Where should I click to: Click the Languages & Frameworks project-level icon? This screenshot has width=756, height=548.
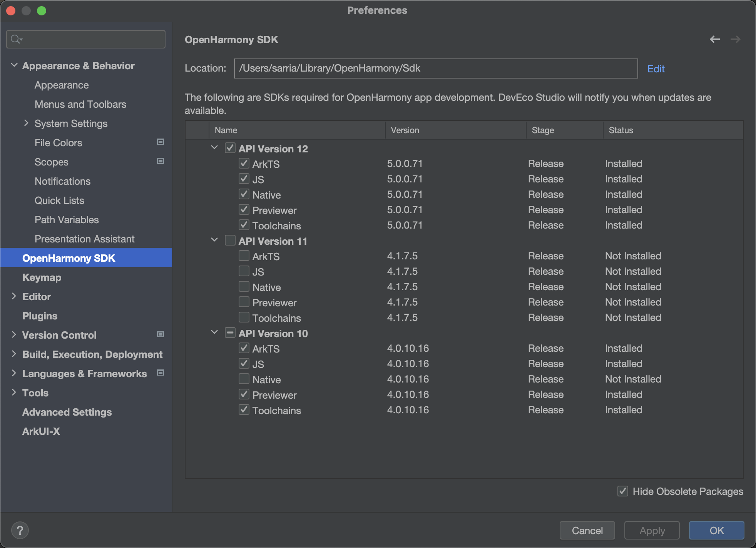coord(161,373)
